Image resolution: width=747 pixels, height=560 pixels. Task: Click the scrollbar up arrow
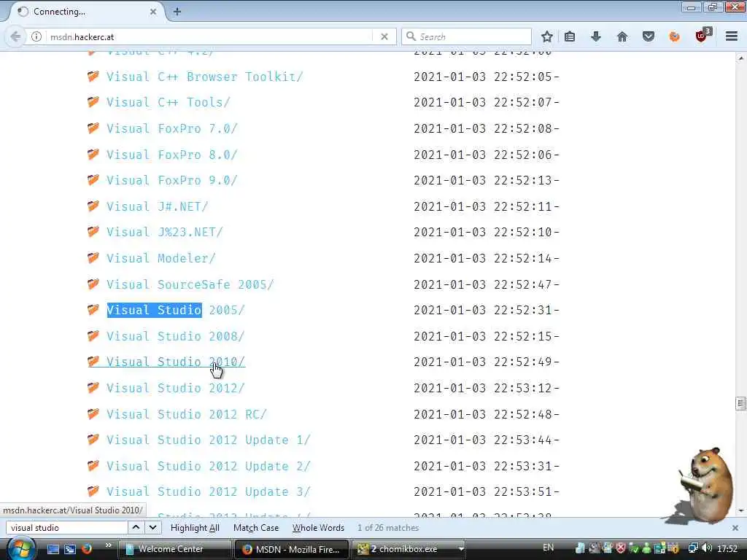pyautogui.click(x=740, y=58)
